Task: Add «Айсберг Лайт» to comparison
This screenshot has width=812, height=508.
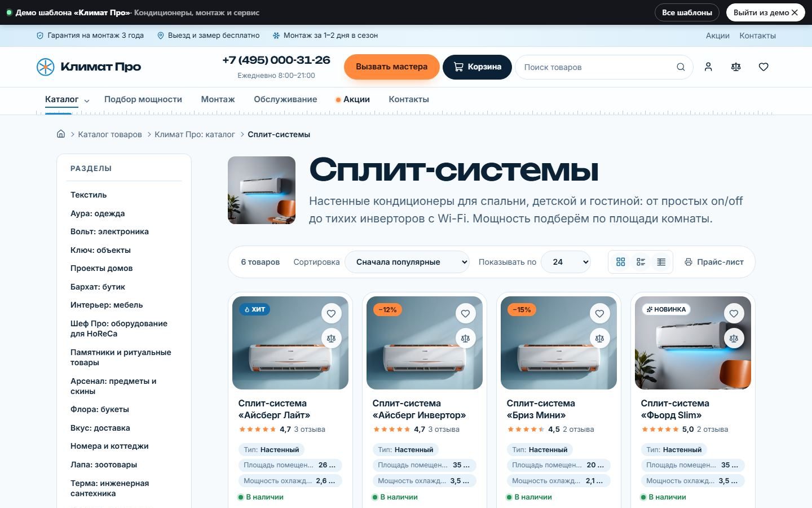Action: 331,338
